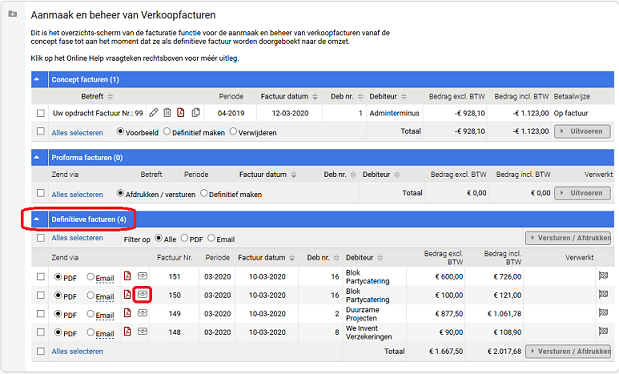Open PDF preview of concept invoice 99
Viewport: 619px width, 374px height.
tap(181, 113)
